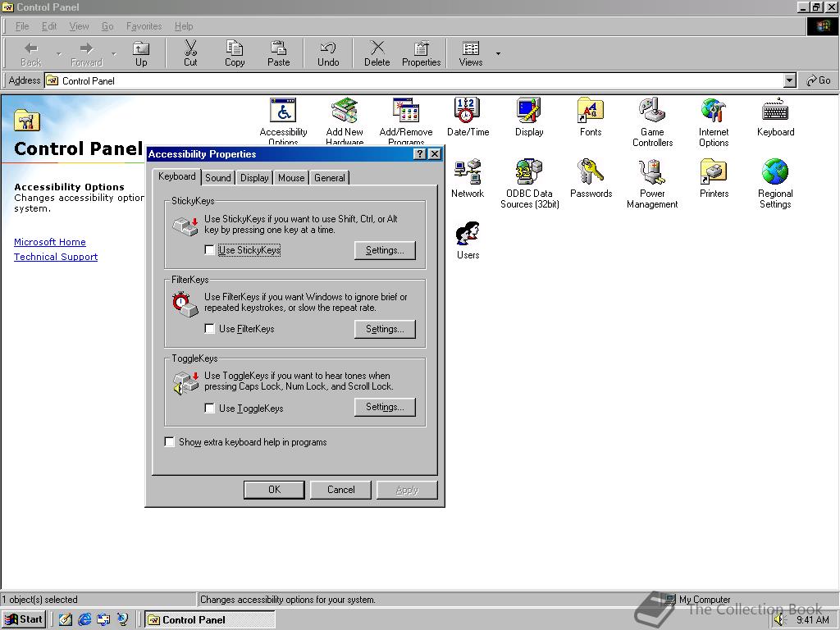This screenshot has width=840, height=630.
Task: Open StickyKeys Settings button
Action: pos(385,250)
